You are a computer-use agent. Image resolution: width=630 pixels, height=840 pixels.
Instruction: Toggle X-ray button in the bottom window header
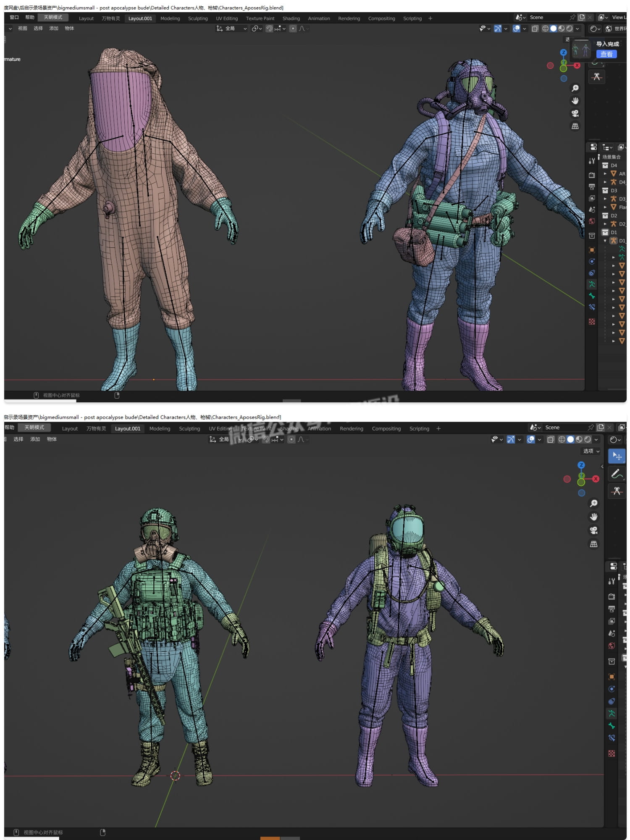550,439
